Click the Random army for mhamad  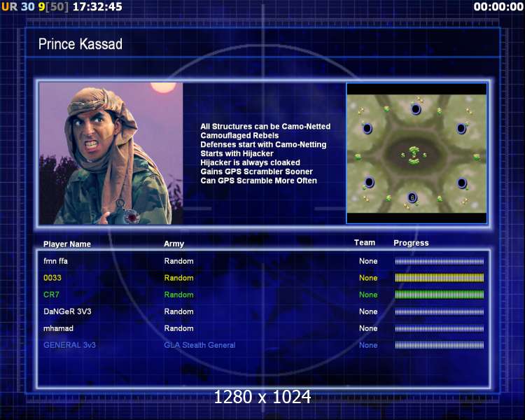[x=178, y=328]
